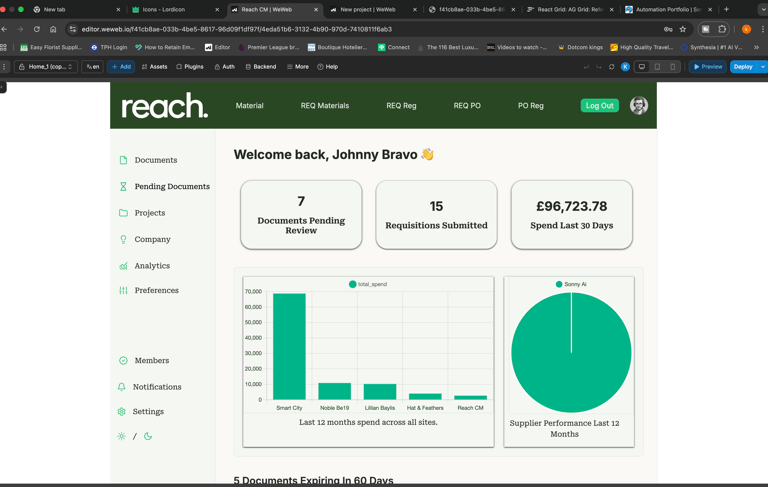Open the PO Reg nav link
Image resolution: width=768 pixels, height=487 pixels.
pos(530,105)
